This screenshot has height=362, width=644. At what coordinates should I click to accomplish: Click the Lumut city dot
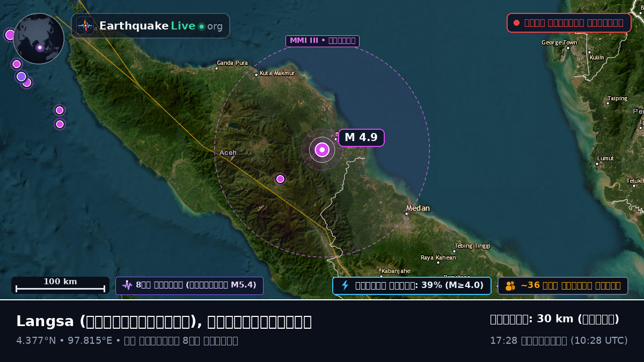coord(597,164)
